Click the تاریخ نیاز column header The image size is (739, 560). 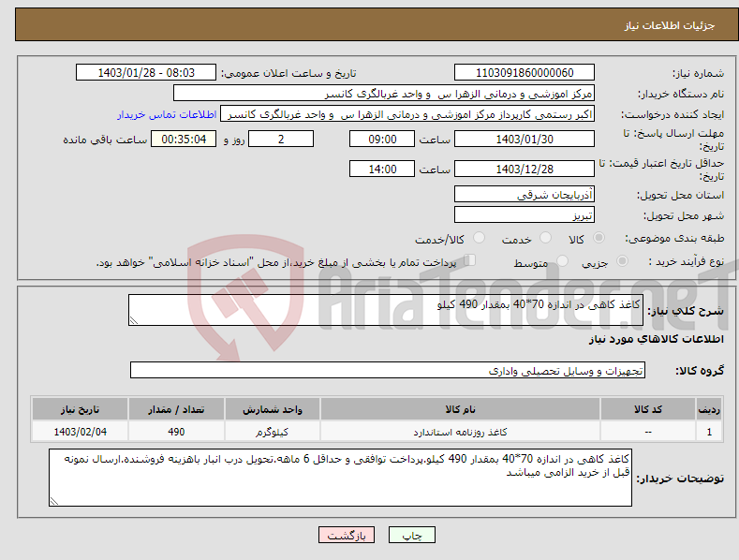pyautogui.click(x=81, y=409)
